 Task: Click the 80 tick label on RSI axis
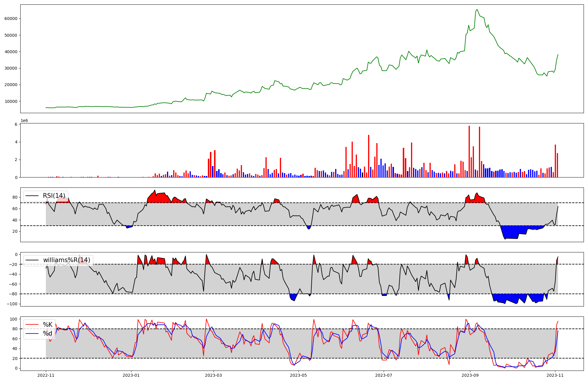click(x=15, y=197)
